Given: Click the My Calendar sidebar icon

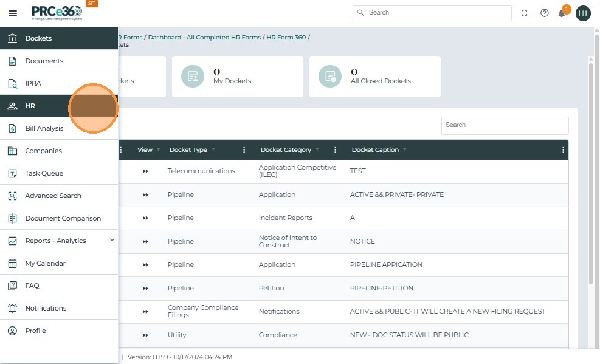Looking at the screenshot, I should 12,263.
